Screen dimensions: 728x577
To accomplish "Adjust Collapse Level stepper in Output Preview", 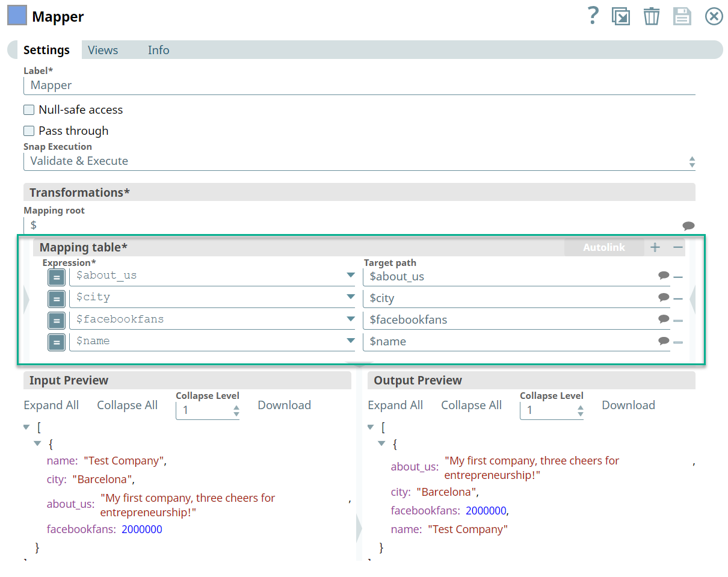I will [x=581, y=410].
